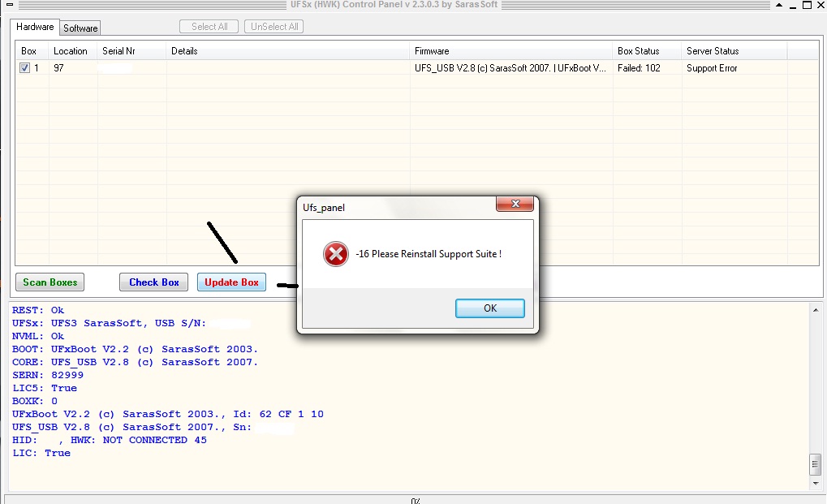This screenshot has height=504, width=827.
Task: Click the UnSelect All button
Action: pos(274,26)
